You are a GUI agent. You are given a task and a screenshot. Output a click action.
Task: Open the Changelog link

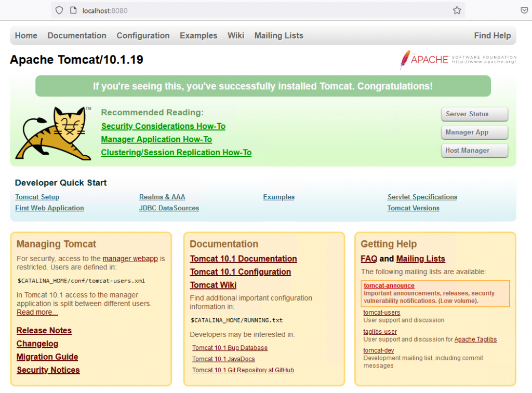tap(37, 344)
